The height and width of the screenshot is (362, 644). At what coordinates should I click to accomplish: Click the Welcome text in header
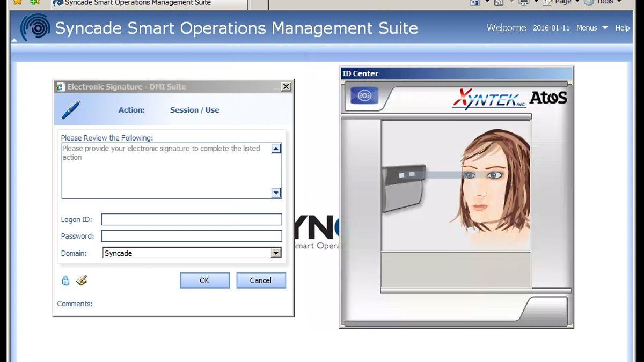pos(506,27)
